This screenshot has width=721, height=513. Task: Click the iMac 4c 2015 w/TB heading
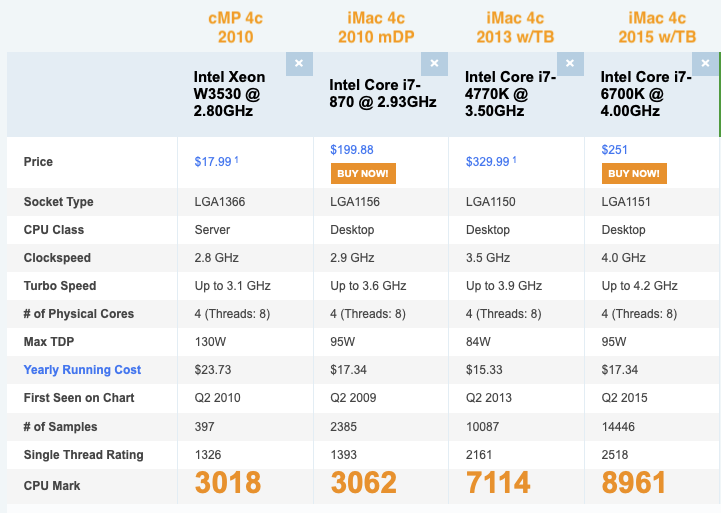(657, 28)
